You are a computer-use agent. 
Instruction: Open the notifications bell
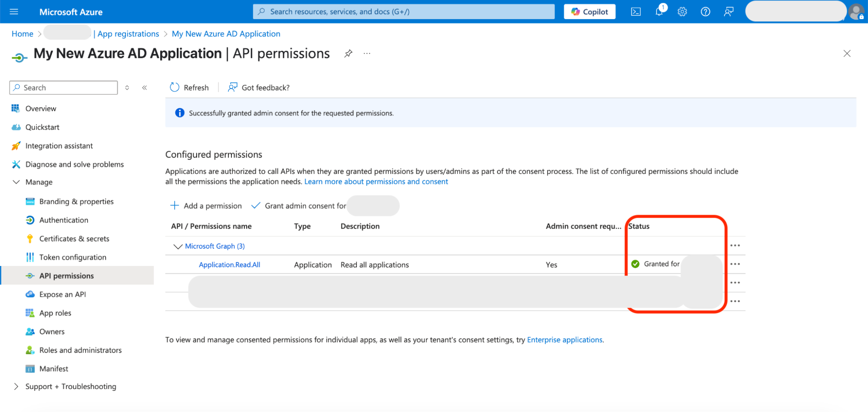click(x=660, y=11)
